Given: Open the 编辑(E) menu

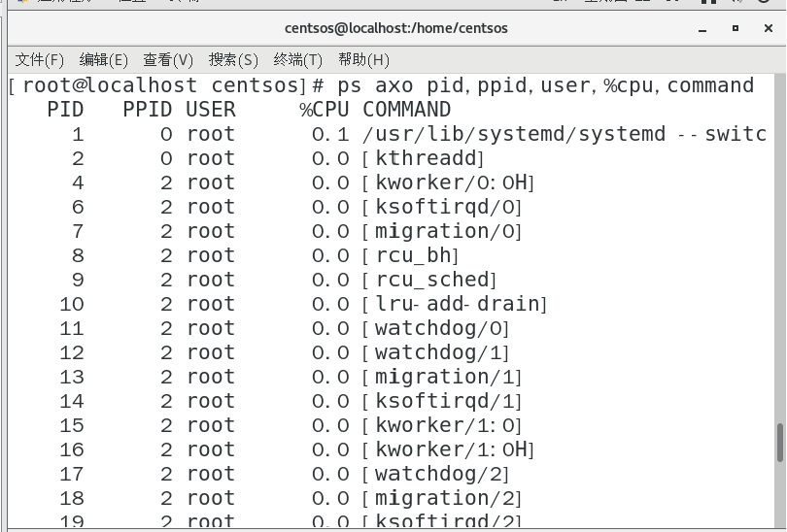Looking at the screenshot, I should (x=104, y=60).
